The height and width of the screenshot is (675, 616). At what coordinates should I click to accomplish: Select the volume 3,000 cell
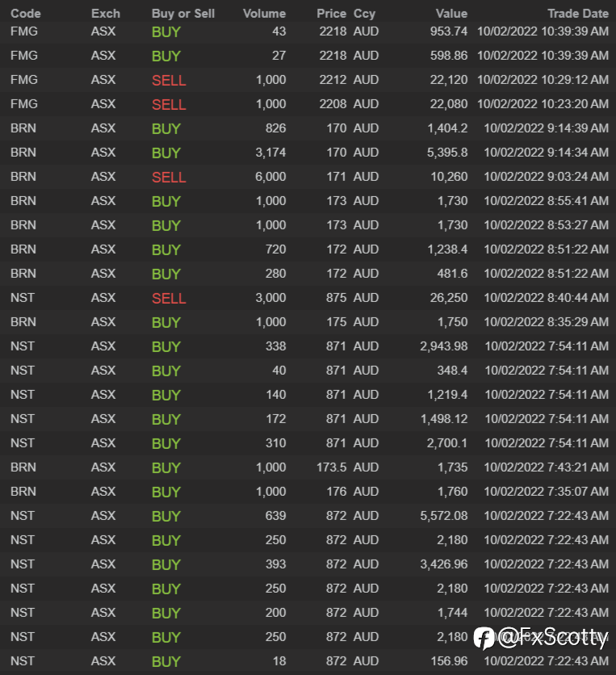coord(270,298)
